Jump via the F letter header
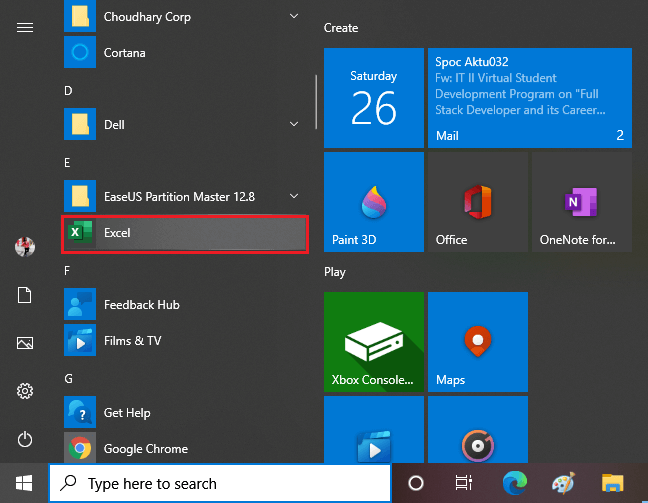The image size is (648, 503). [x=67, y=270]
